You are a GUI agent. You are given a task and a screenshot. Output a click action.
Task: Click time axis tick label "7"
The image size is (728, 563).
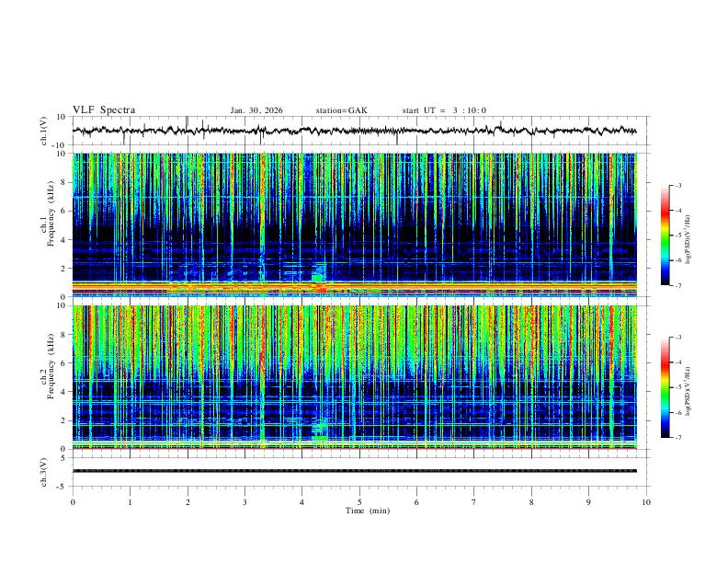(x=474, y=502)
